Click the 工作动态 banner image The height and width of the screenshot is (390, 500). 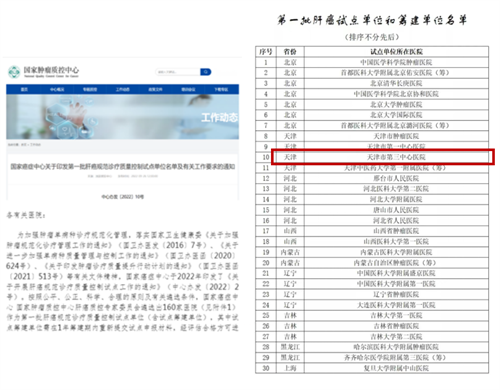[122, 117]
